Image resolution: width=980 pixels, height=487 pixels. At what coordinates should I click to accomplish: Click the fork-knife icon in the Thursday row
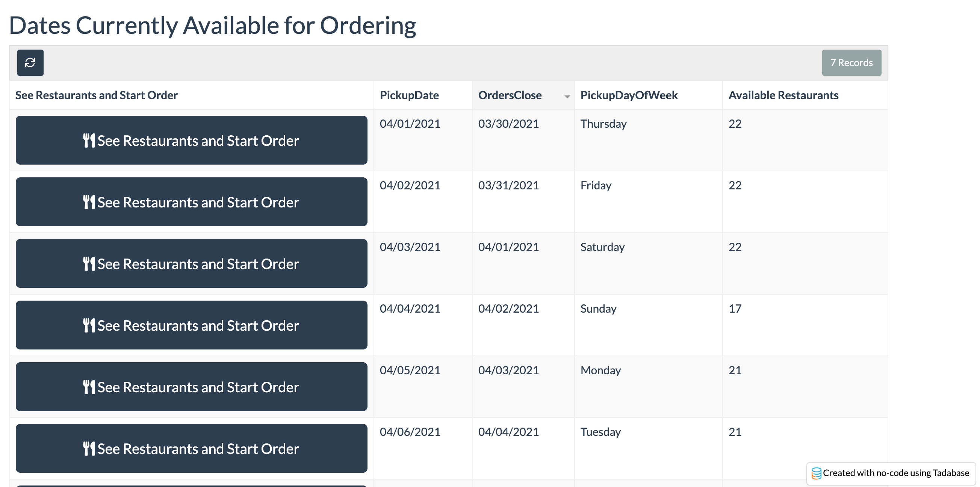tap(89, 141)
